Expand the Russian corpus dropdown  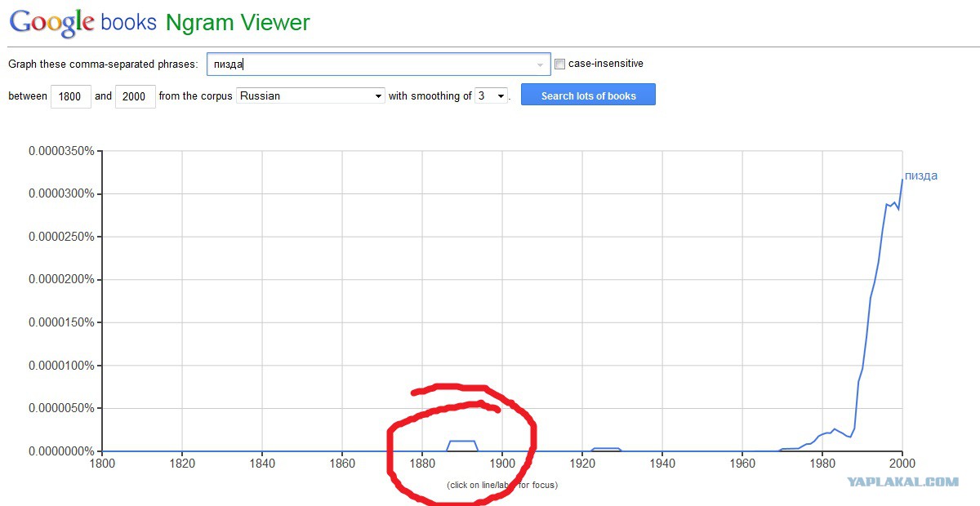(x=310, y=95)
